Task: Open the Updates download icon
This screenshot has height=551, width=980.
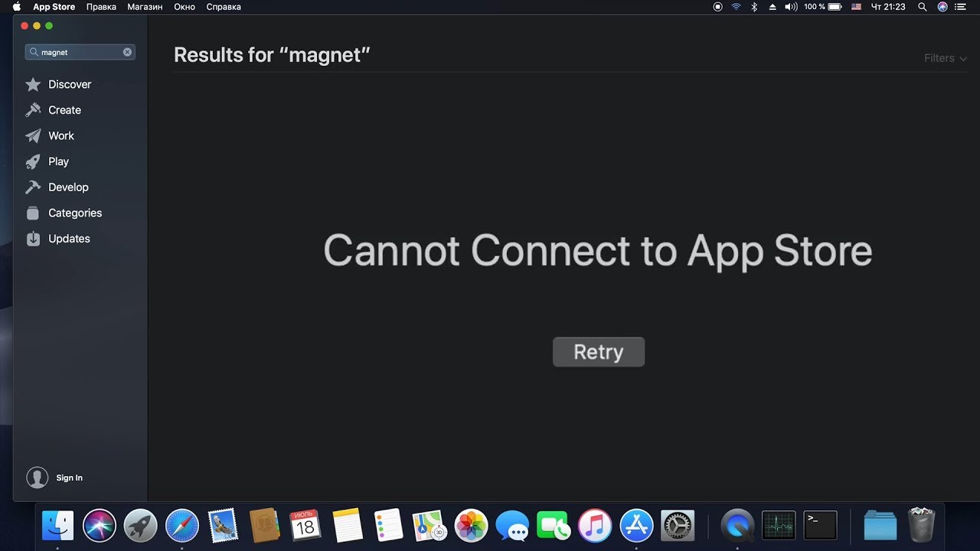Action: click(x=33, y=239)
